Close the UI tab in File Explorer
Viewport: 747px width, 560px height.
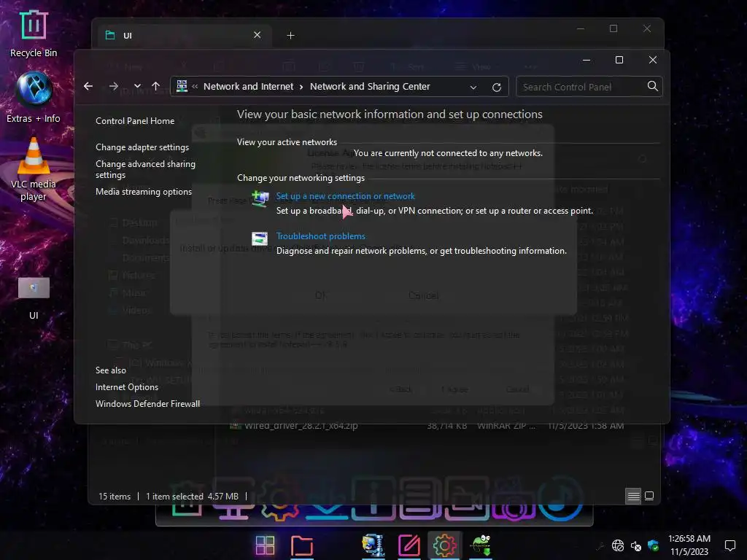tap(258, 35)
